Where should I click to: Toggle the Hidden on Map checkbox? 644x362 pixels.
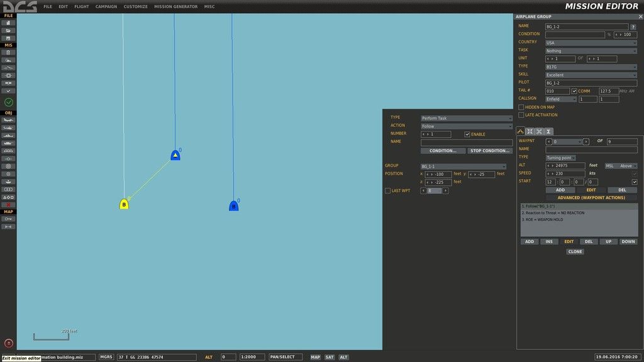(521, 107)
